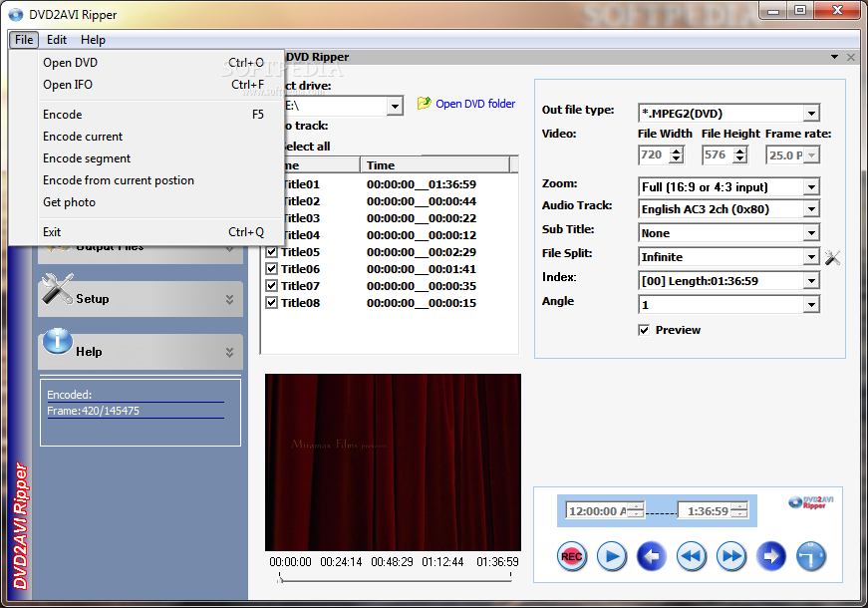Screen dimensions: 868x608
Task: Click the rewind double-arrow button
Action: click(692, 556)
